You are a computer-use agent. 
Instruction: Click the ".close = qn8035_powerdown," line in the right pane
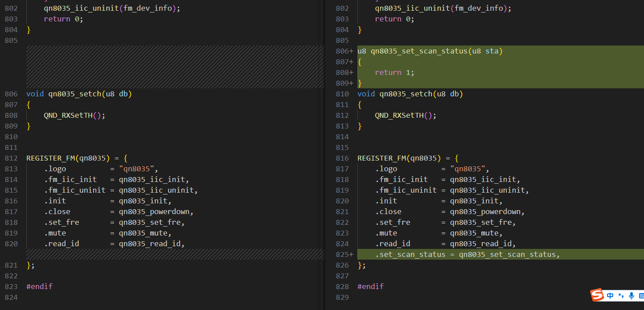450,212
